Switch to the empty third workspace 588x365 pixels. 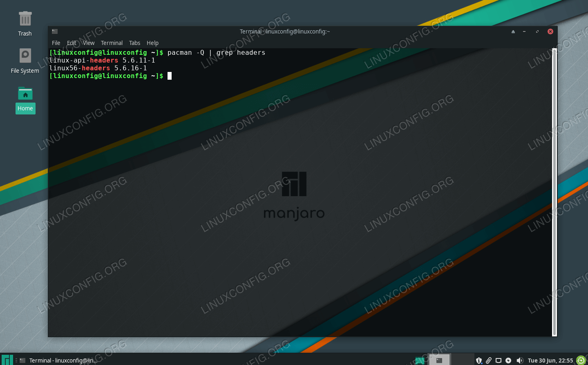click(x=462, y=359)
